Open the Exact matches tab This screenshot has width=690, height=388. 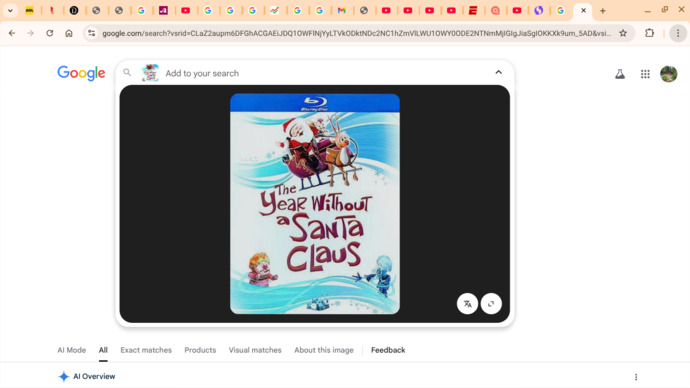[146, 350]
